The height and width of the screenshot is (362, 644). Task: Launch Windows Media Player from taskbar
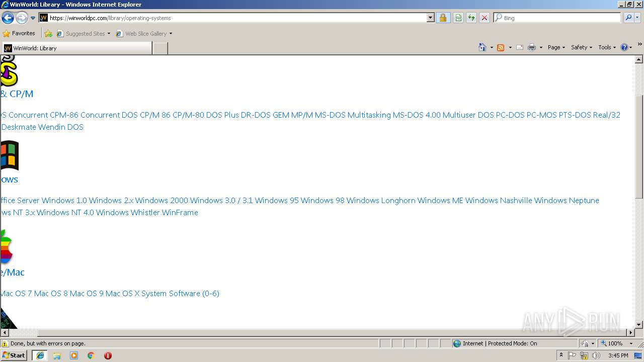point(74,355)
